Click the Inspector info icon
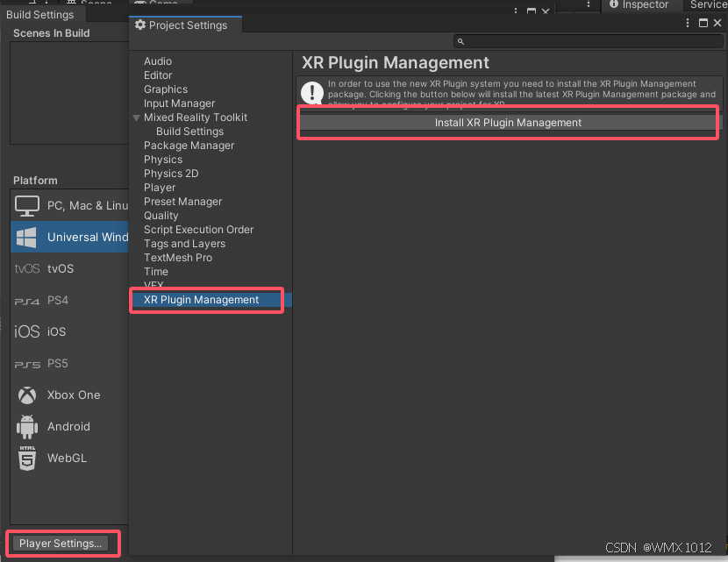This screenshot has height=562, width=728. point(614,4)
